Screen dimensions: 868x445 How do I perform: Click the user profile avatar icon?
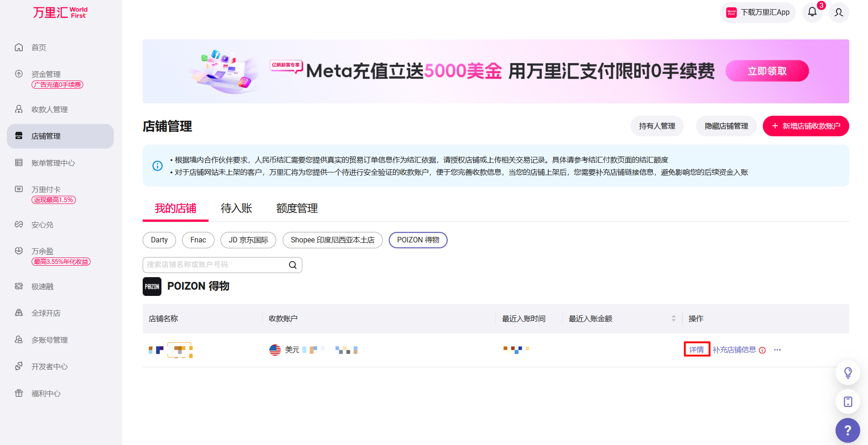(x=839, y=12)
